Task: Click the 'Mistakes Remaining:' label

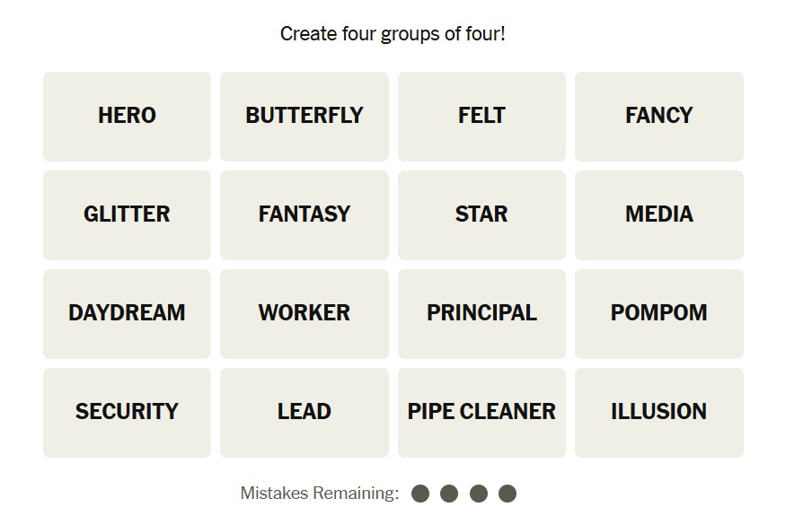Action: click(319, 493)
